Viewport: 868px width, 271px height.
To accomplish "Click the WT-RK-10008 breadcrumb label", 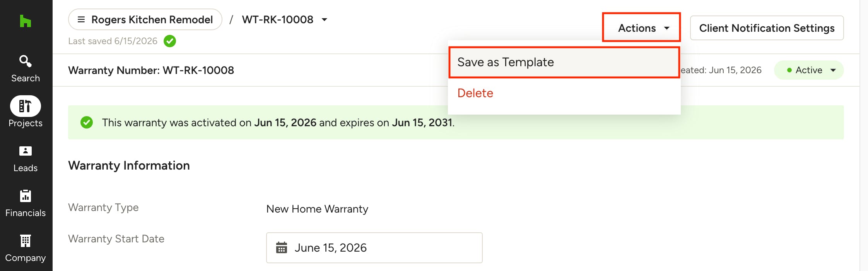I will pos(278,19).
